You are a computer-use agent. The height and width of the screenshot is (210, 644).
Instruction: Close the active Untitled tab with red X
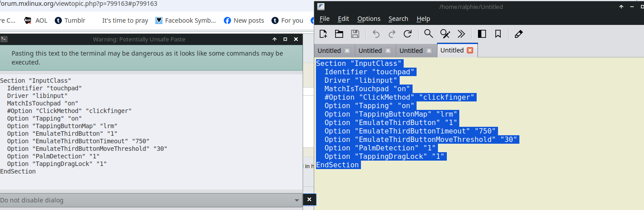(x=470, y=50)
